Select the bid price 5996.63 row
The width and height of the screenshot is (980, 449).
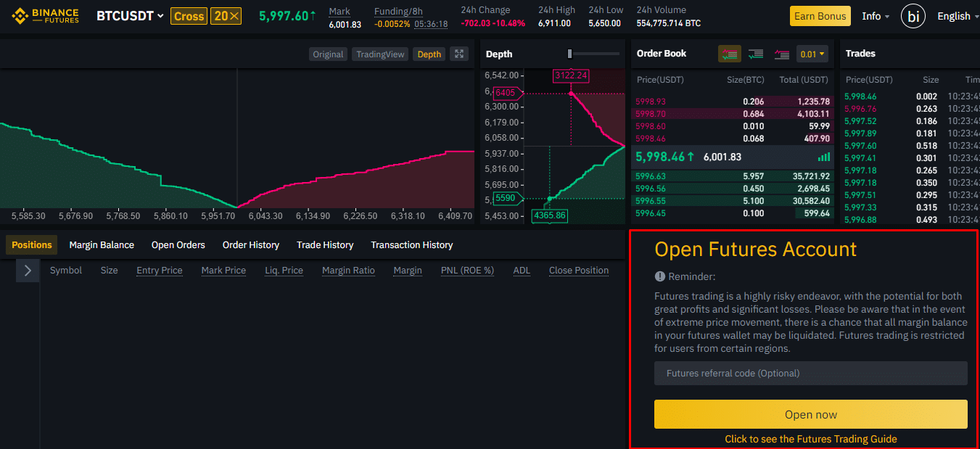point(733,176)
